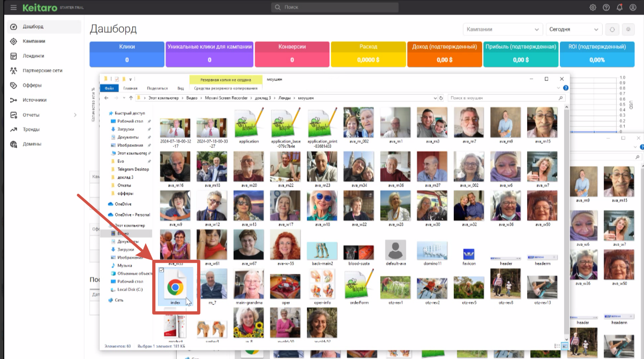
Task: Select the index Chrome HTML file
Action: click(175, 288)
